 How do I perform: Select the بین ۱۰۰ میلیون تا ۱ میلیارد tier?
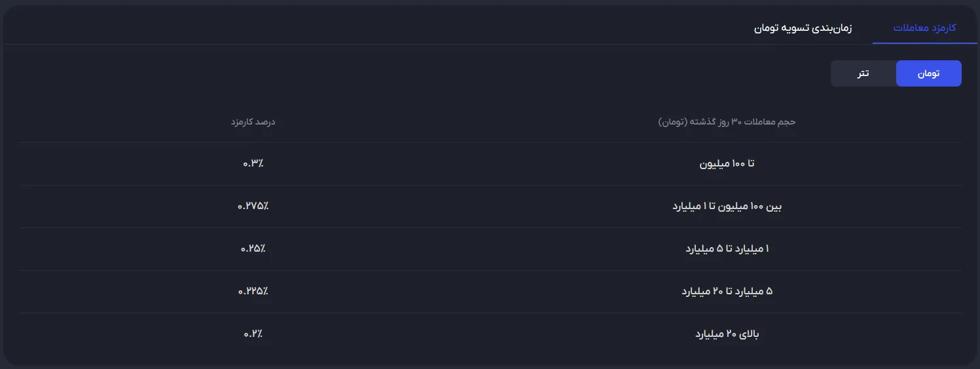[x=727, y=206]
